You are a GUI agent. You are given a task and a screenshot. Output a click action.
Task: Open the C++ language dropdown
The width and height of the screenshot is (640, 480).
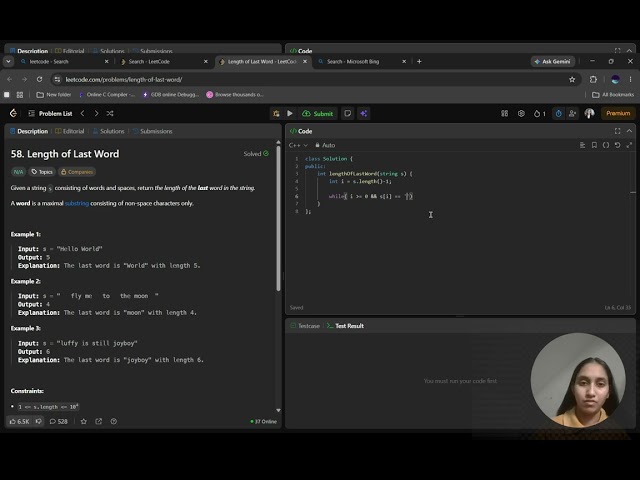pyautogui.click(x=298, y=145)
